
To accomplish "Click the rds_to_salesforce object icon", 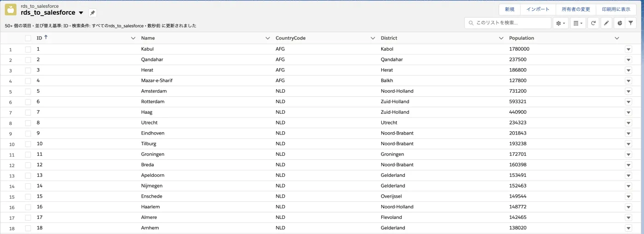I will pyautogui.click(x=11, y=10).
